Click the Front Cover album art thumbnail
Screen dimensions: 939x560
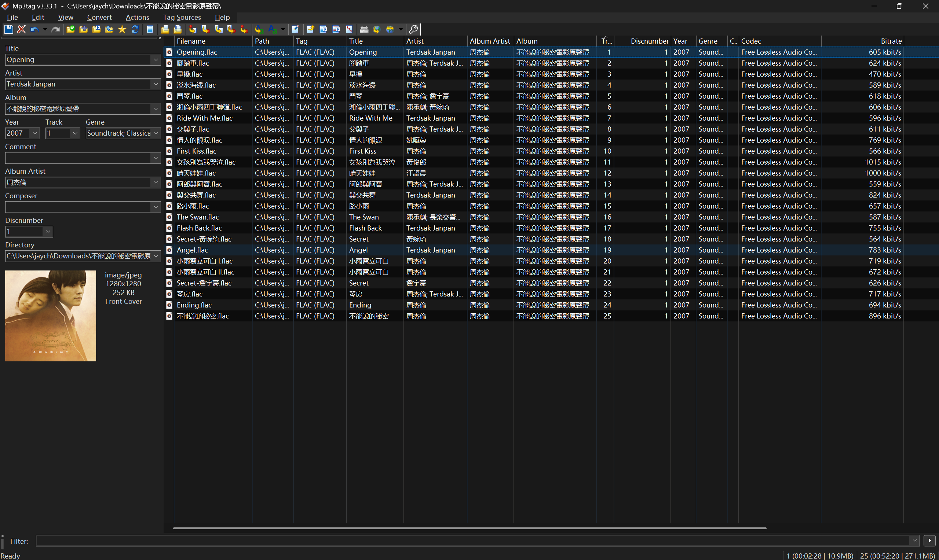(x=51, y=316)
